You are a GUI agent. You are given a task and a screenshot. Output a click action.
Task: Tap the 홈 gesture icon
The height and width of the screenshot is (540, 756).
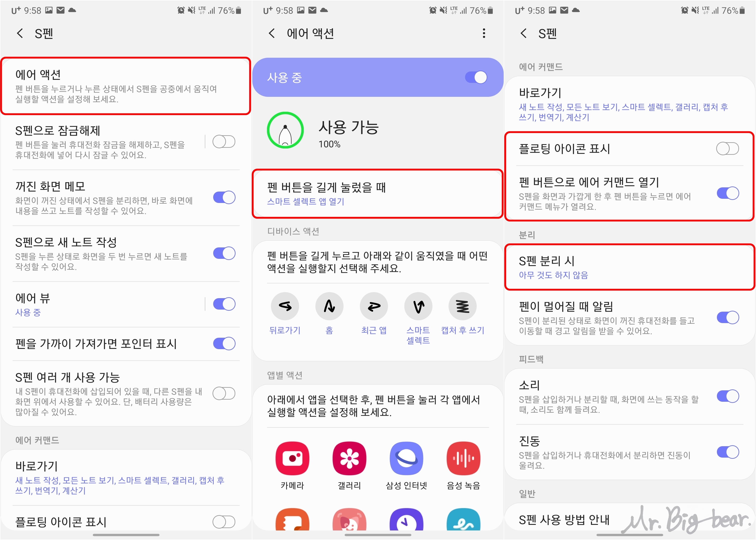coord(329,306)
